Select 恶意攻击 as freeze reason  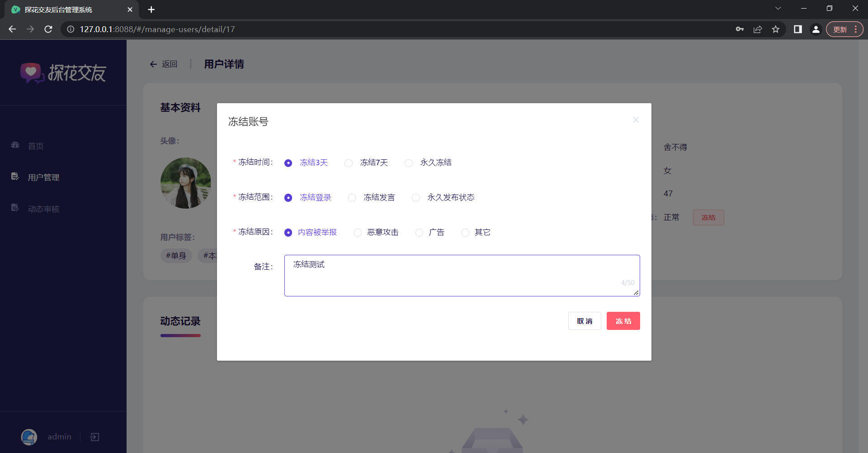[376, 233]
